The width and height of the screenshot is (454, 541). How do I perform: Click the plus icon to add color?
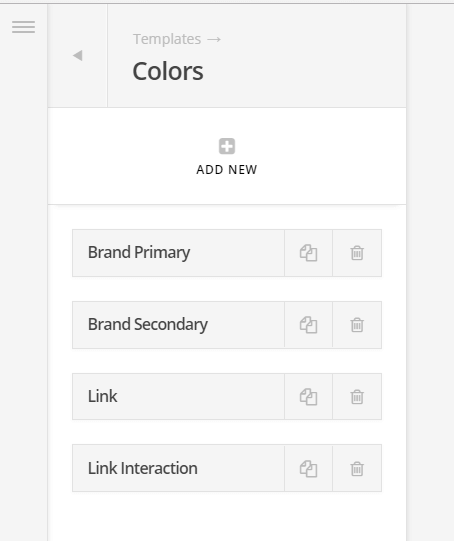[227, 146]
